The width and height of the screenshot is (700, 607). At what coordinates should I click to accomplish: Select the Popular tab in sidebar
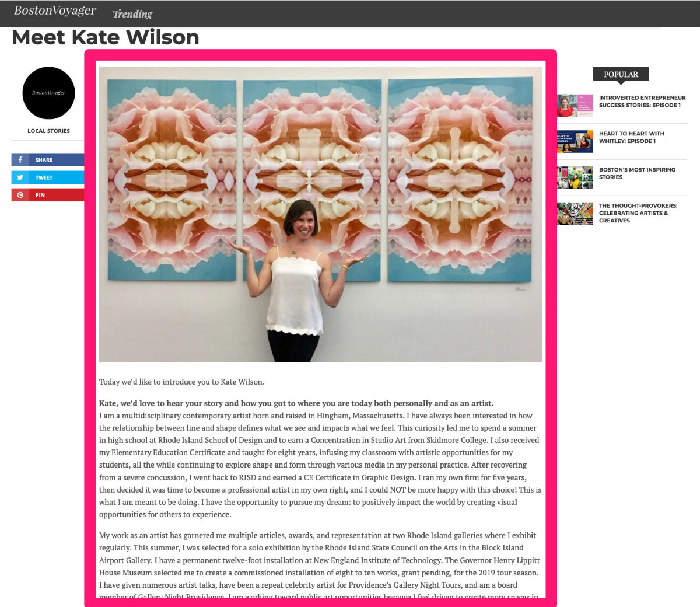point(621,74)
